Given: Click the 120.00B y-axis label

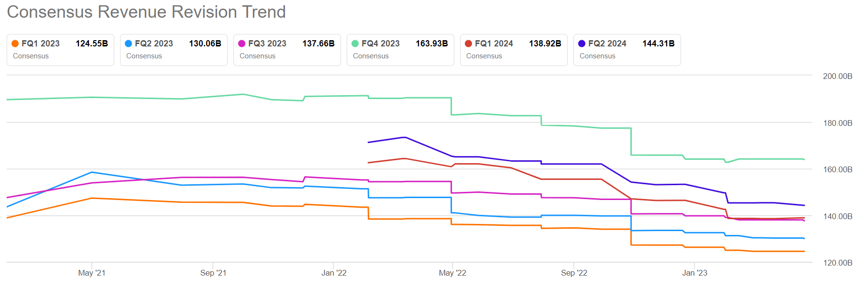Looking at the screenshot, I should tap(837, 263).
